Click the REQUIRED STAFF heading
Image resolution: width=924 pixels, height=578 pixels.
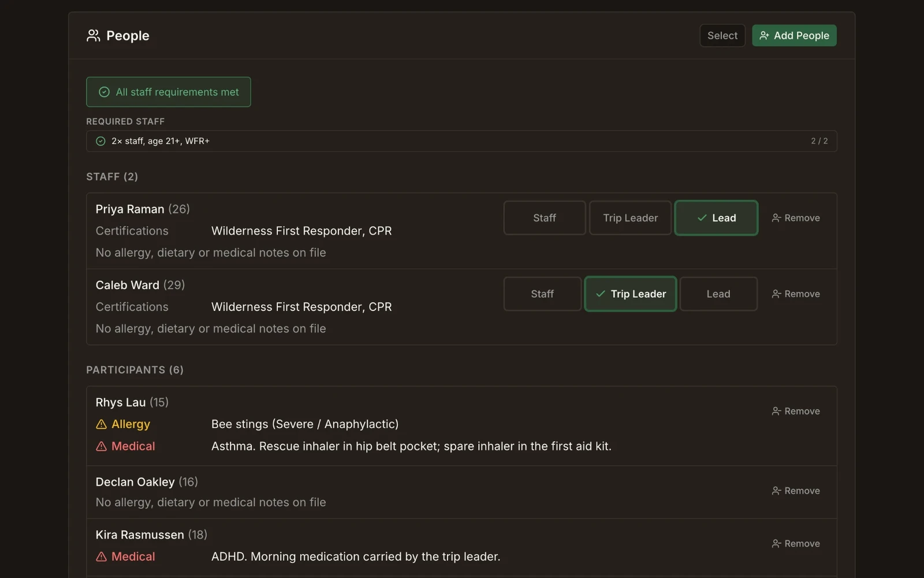click(125, 121)
